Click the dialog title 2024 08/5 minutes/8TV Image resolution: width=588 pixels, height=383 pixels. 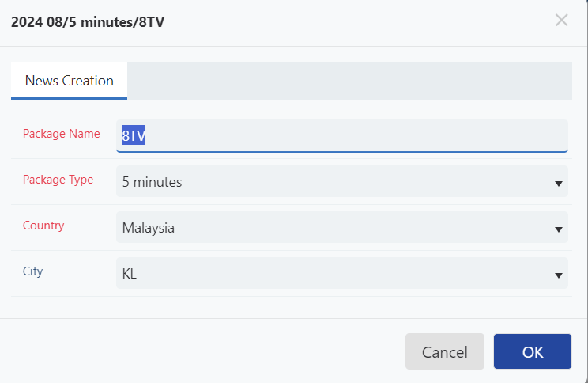(88, 22)
